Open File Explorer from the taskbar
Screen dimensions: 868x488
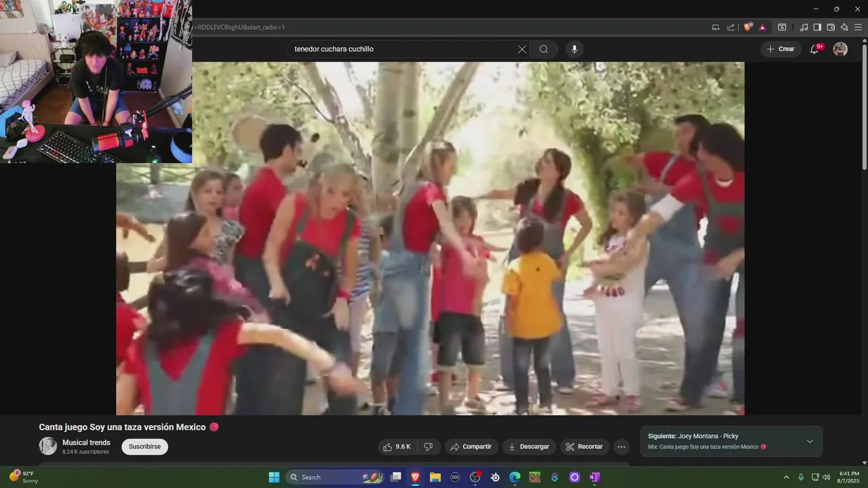pos(435,477)
